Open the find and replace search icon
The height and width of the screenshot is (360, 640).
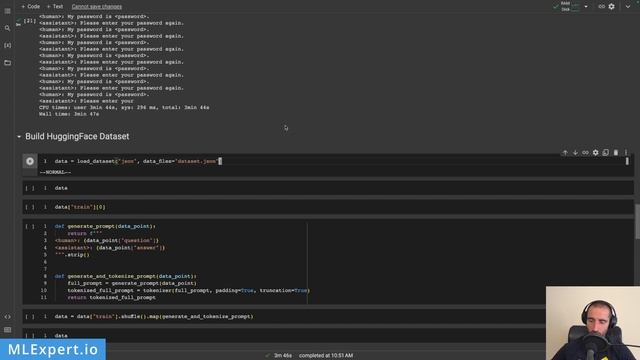click(7, 28)
